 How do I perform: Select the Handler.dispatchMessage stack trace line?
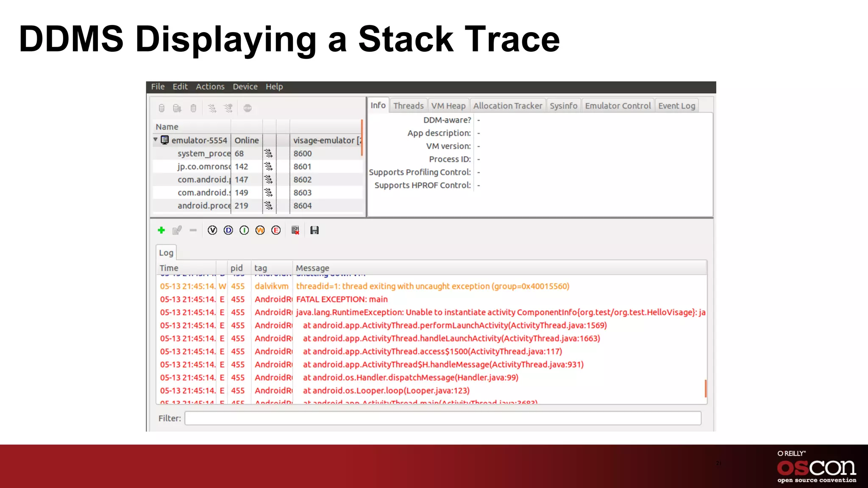(x=431, y=378)
